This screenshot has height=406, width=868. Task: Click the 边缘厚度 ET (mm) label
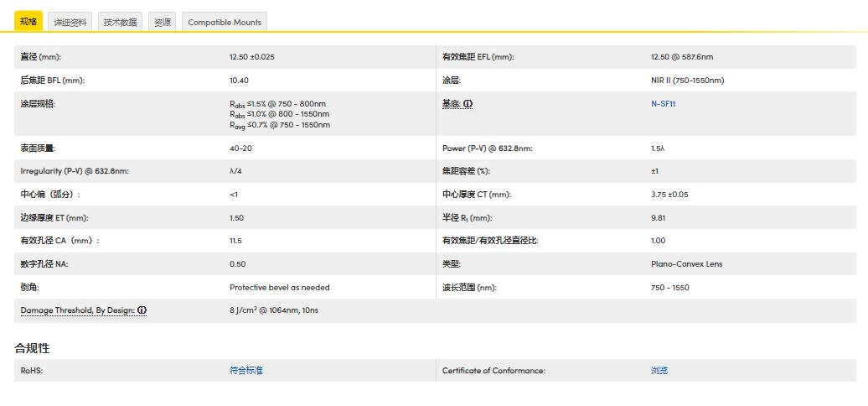click(x=54, y=218)
